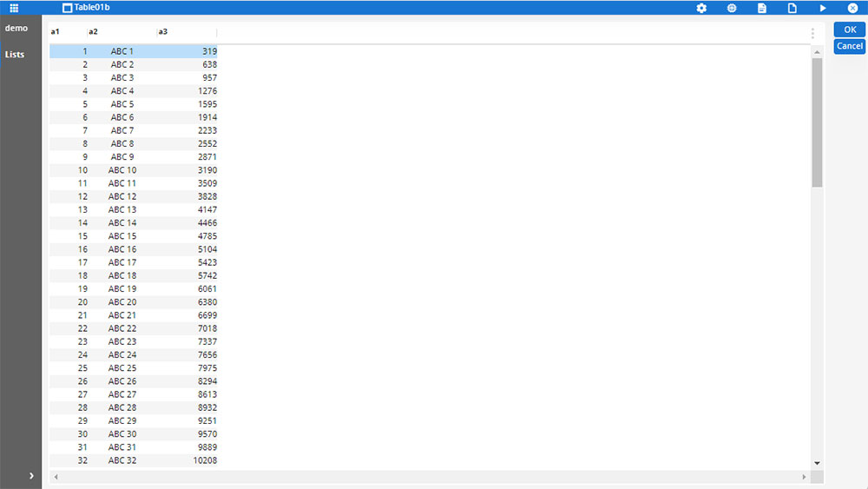Select the Lists sidebar item

tap(15, 55)
